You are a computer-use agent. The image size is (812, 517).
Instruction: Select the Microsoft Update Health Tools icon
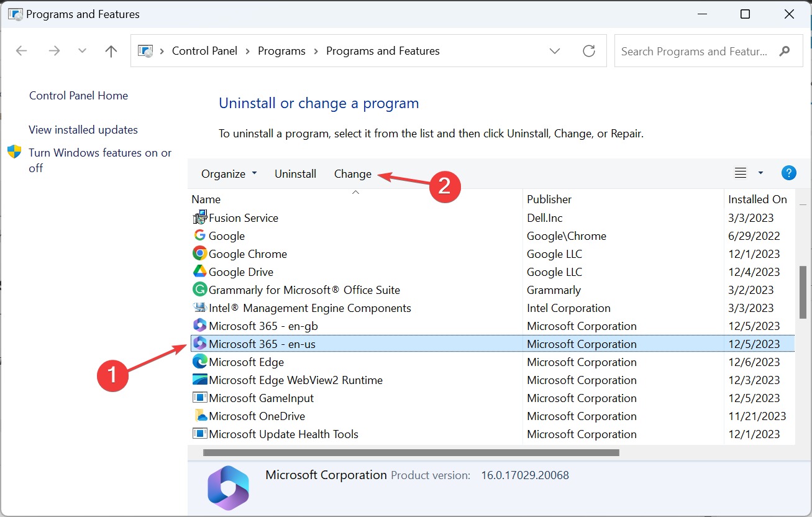tap(200, 434)
